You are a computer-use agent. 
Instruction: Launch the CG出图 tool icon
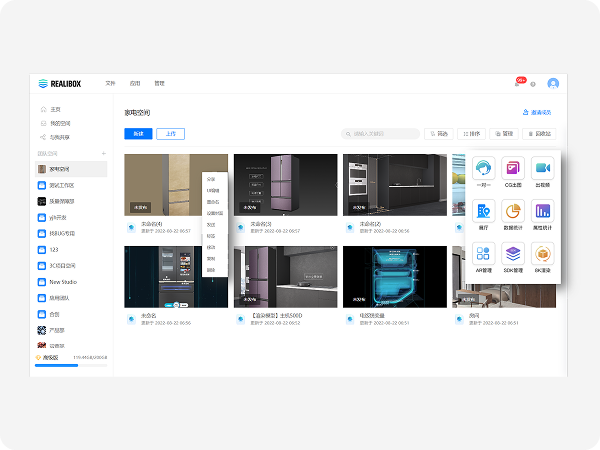(513, 169)
